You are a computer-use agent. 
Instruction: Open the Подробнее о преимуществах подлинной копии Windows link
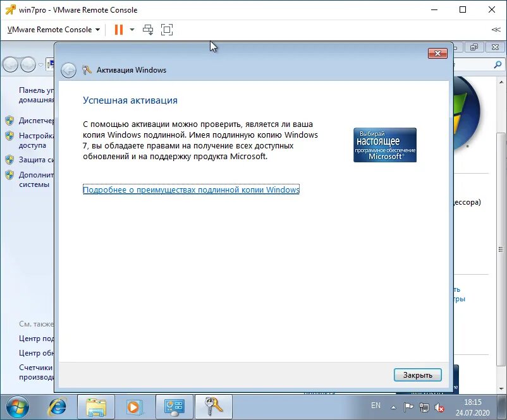(x=191, y=189)
